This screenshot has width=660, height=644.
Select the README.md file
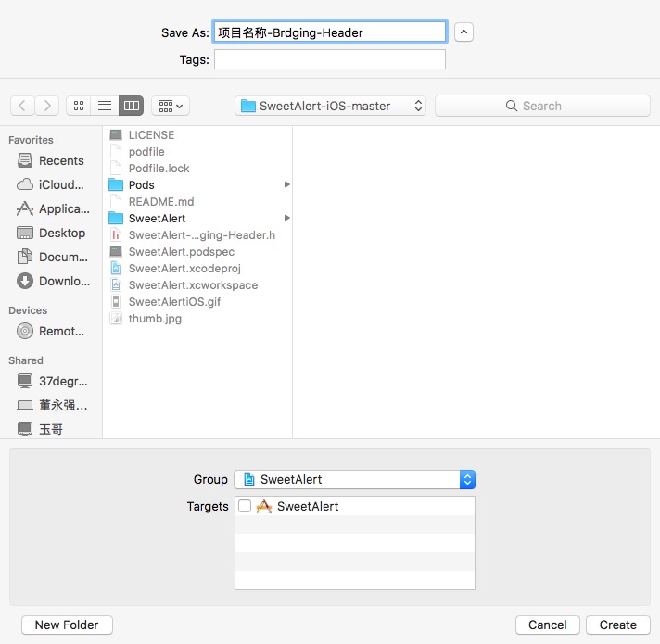point(197,201)
